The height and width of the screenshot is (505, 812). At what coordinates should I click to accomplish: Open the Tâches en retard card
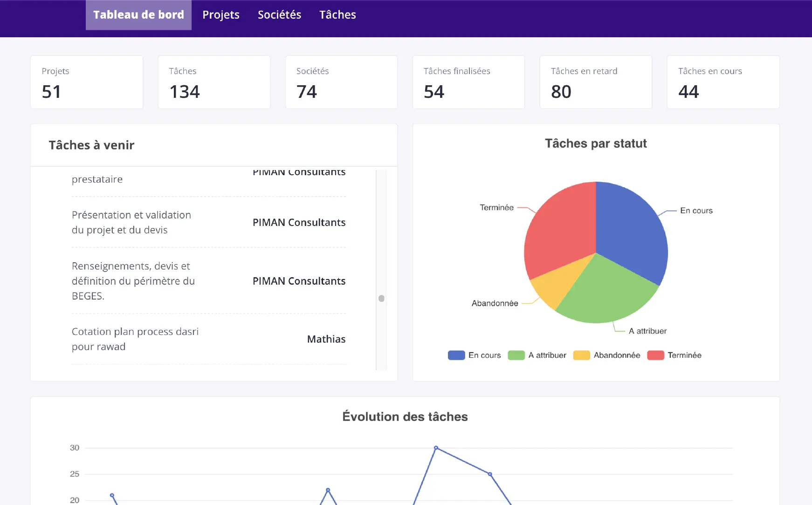[x=596, y=82]
